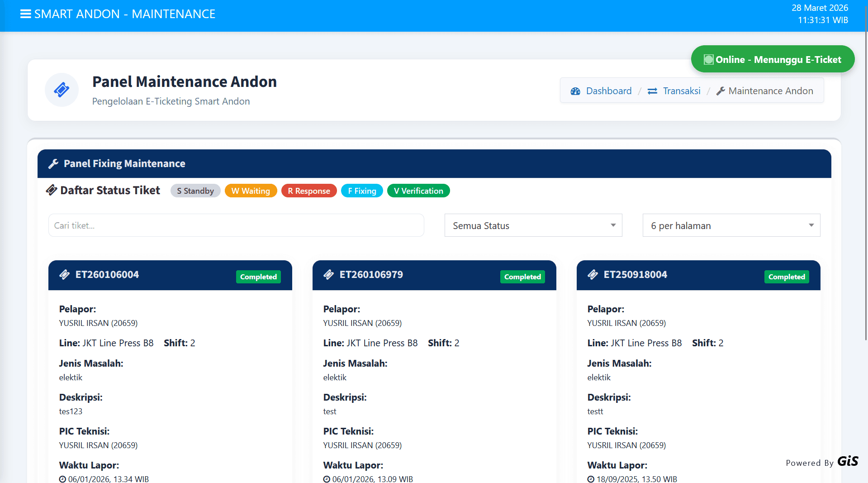Click description testt on third card

(595, 411)
